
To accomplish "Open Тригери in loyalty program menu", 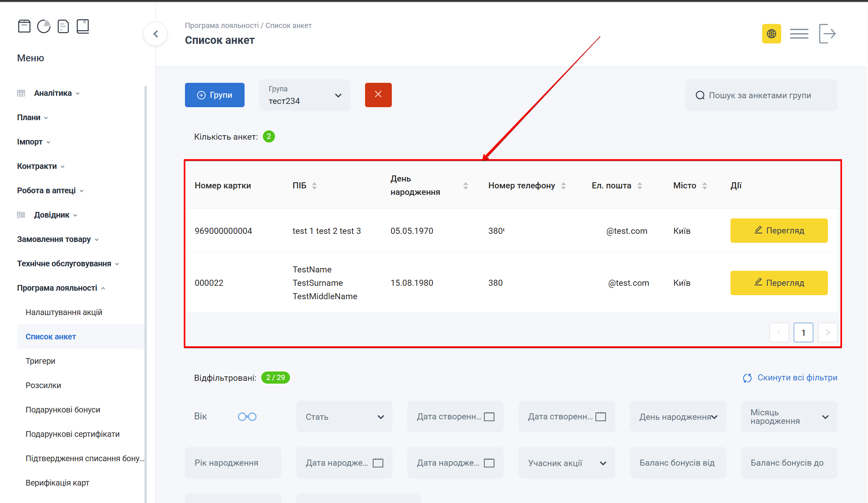I will click(x=40, y=361).
